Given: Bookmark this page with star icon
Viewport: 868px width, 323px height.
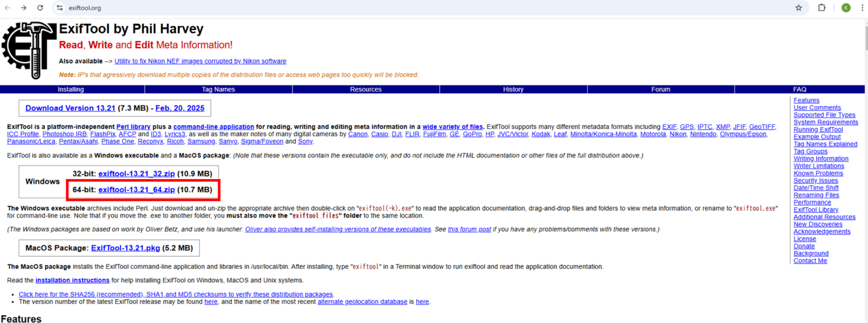Looking at the screenshot, I should (x=798, y=8).
